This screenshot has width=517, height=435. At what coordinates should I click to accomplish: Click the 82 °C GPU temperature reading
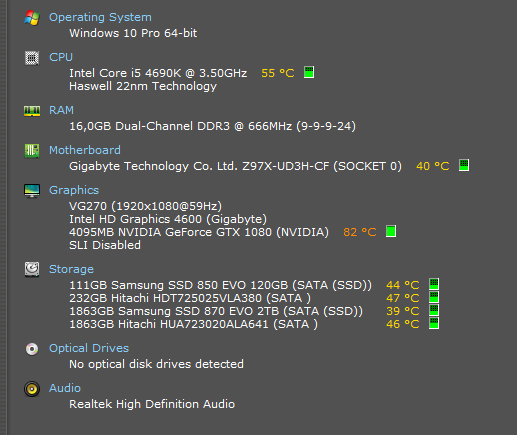(360, 232)
